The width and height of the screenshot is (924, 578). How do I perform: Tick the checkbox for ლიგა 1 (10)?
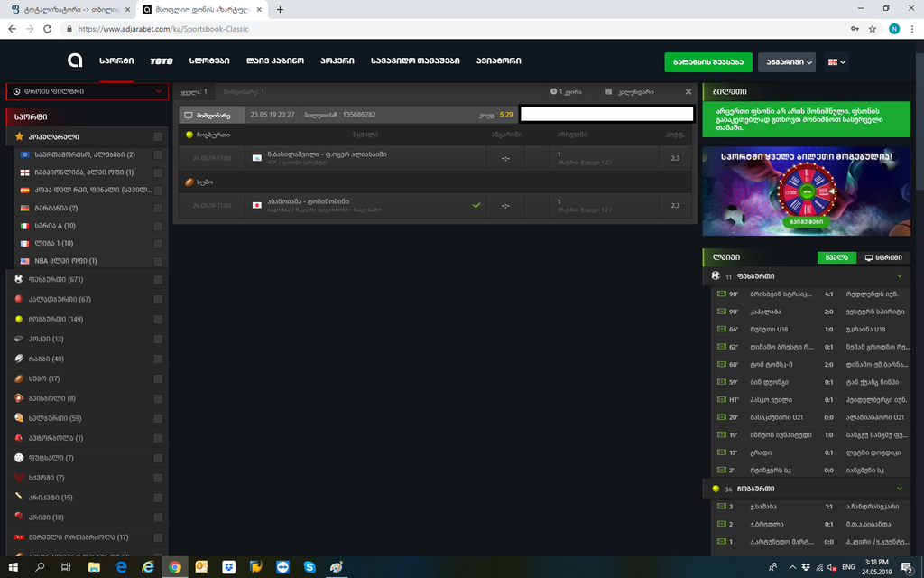tap(158, 244)
